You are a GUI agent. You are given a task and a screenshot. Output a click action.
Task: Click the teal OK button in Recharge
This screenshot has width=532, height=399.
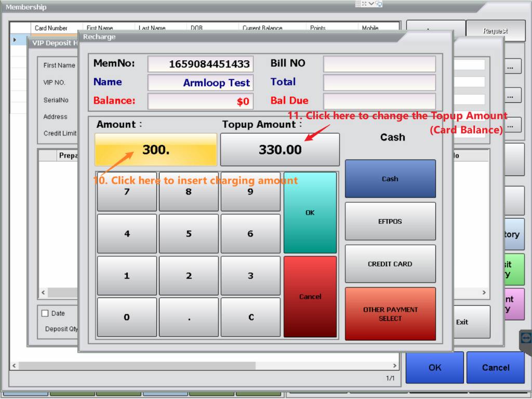point(310,212)
